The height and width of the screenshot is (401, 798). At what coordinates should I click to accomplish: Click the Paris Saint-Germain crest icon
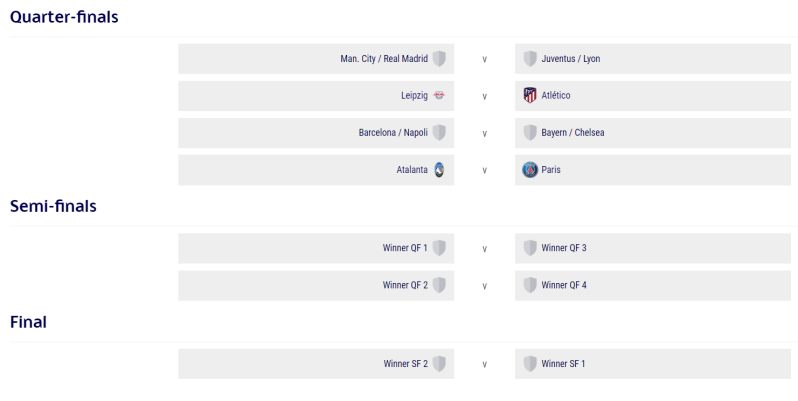pos(530,169)
